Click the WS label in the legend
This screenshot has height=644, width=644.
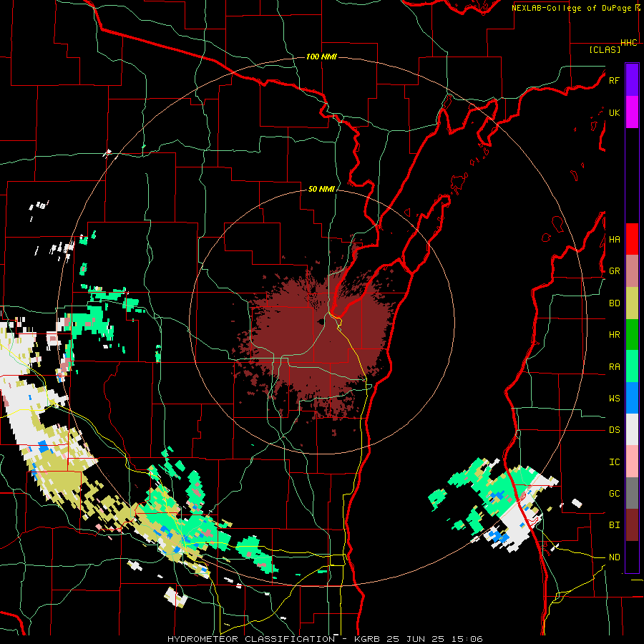pos(615,399)
